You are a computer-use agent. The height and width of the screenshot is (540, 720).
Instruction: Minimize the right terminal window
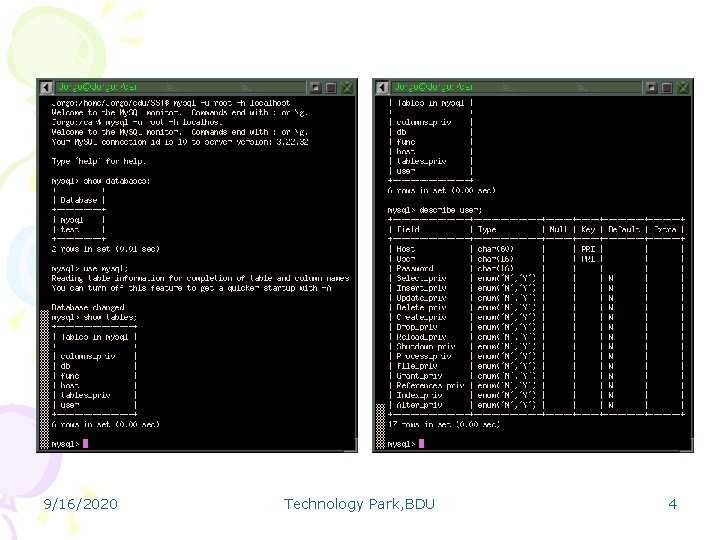coord(651,87)
